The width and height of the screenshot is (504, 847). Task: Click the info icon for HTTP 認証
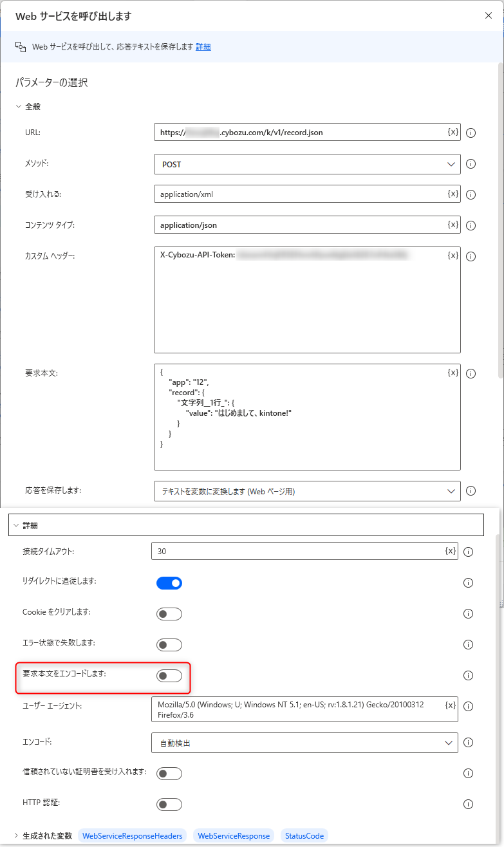[x=469, y=804]
